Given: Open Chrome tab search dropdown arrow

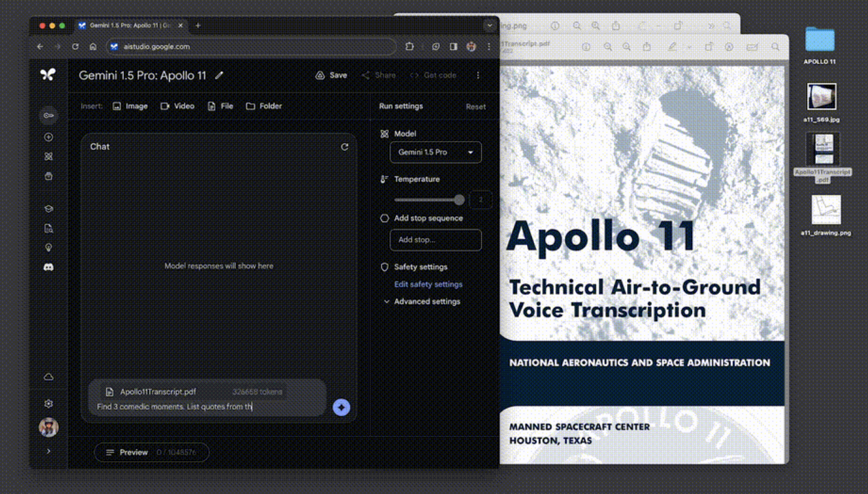Looking at the screenshot, I should click(489, 25).
